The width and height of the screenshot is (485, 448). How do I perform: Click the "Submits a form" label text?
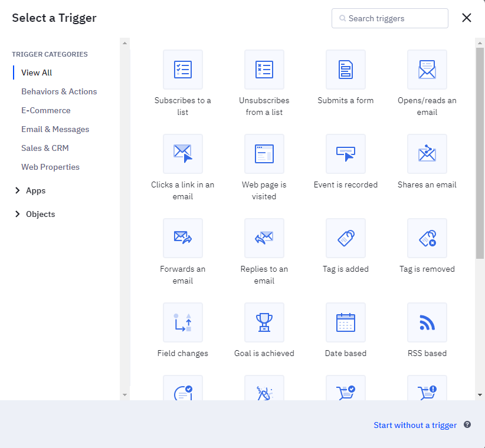point(346,100)
